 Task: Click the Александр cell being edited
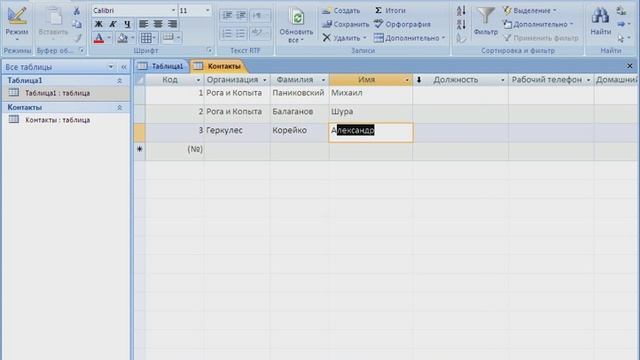pos(371,132)
